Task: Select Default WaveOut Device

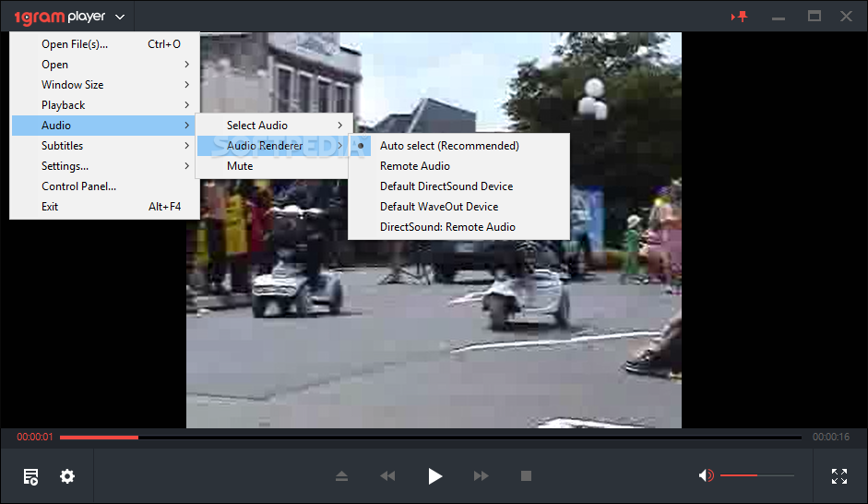Action: click(x=459, y=207)
